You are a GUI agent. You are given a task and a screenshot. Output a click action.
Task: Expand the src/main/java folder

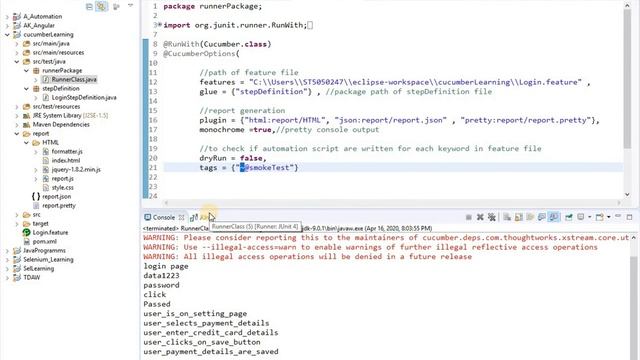(x=17, y=44)
